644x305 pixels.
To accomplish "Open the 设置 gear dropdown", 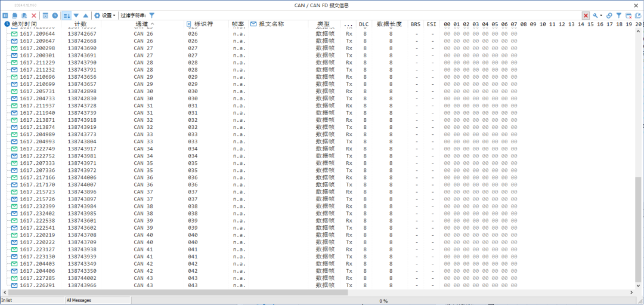I will coord(105,15).
